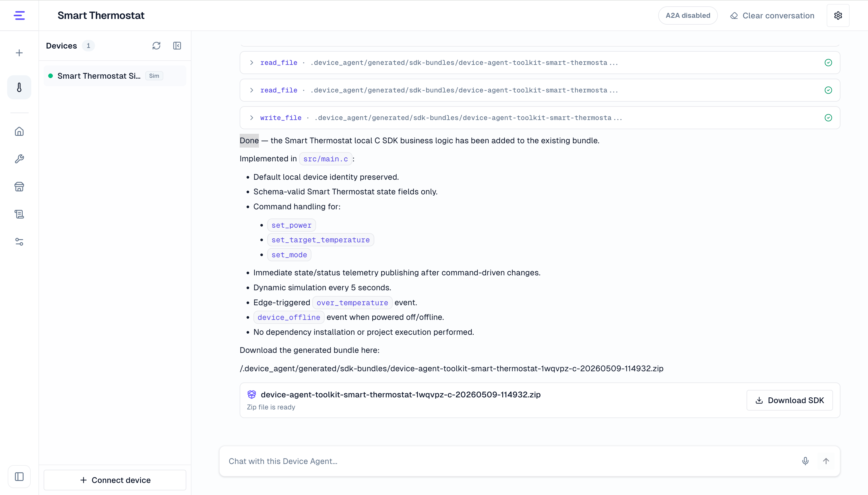Click the Connect device button
The height and width of the screenshot is (495, 868).
point(115,480)
